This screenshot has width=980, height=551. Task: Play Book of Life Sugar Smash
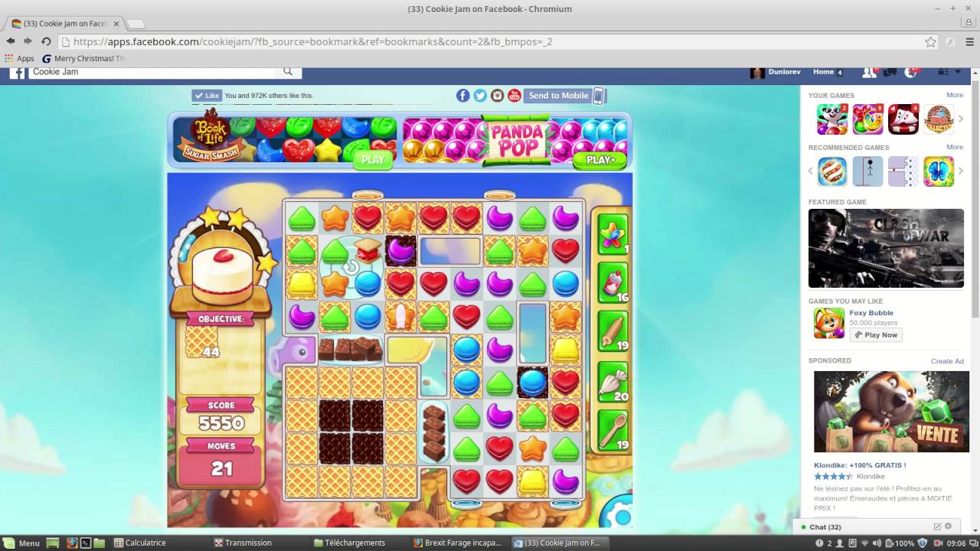[372, 160]
